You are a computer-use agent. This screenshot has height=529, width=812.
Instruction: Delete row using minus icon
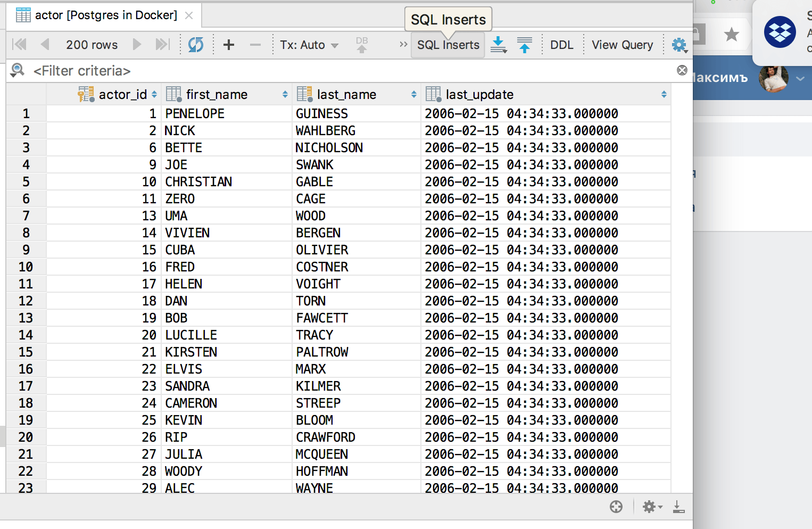pos(255,45)
